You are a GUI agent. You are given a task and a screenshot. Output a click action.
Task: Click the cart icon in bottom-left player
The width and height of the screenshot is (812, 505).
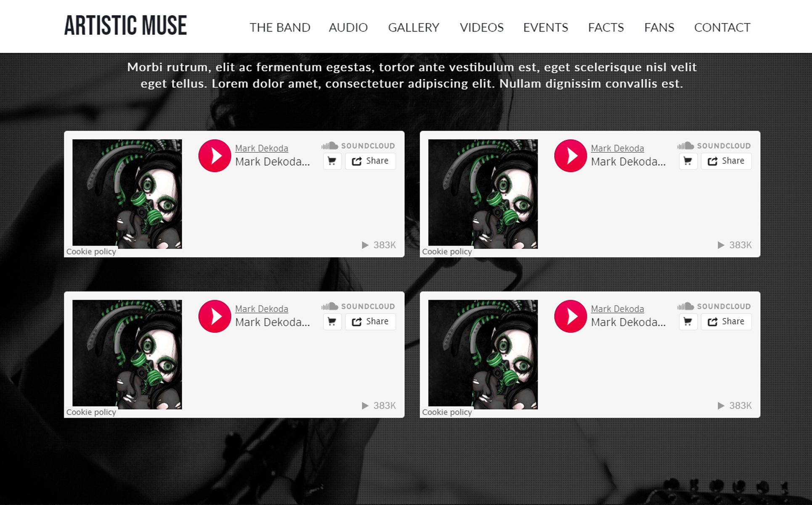[332, 322]
